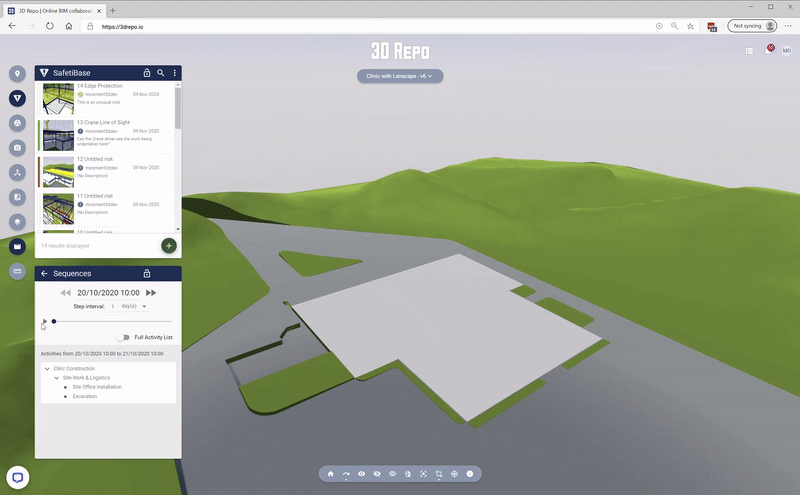Add a new risk with the plus button

point(169,245)
